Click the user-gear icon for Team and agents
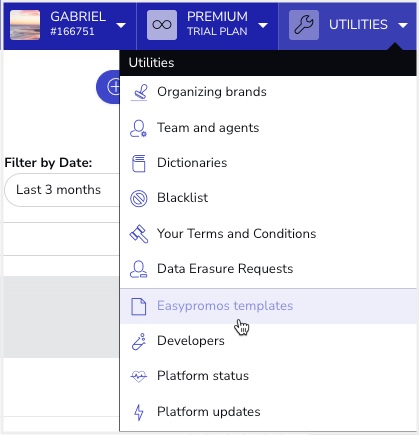This screenshot has width=419, height=435. [x=138, y=128]
